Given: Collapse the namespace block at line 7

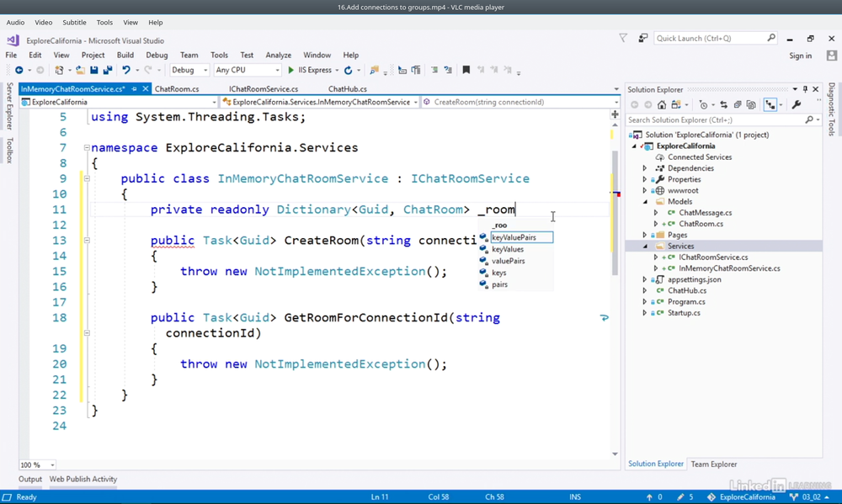Looking at the screenshot, I should coord(87,147).
